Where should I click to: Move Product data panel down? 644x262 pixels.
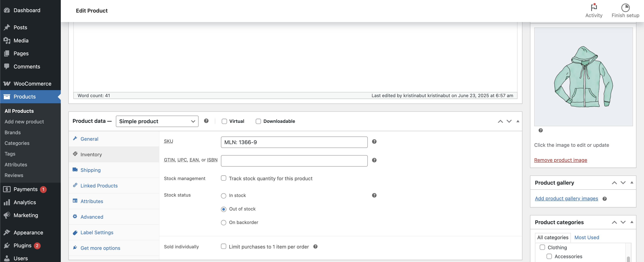click(509, 121)
